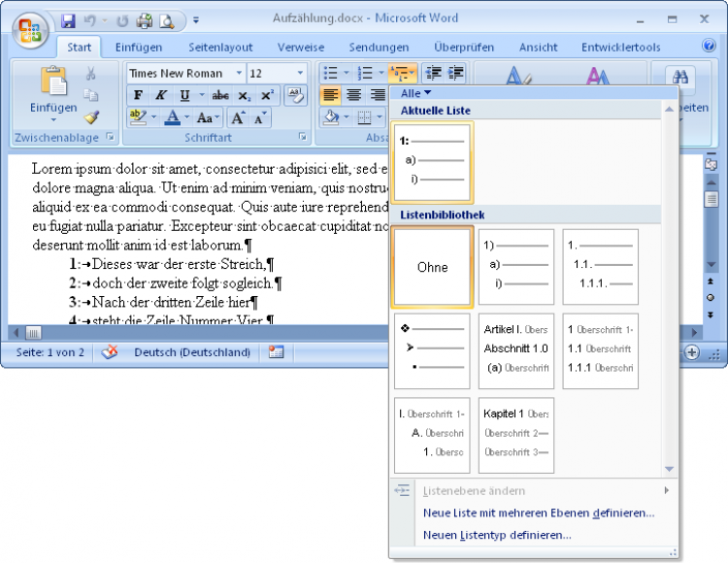
Task: Click 'Neue Liste mit mehreren Ebenen definieren...'
Action: [x=539, y=513]
